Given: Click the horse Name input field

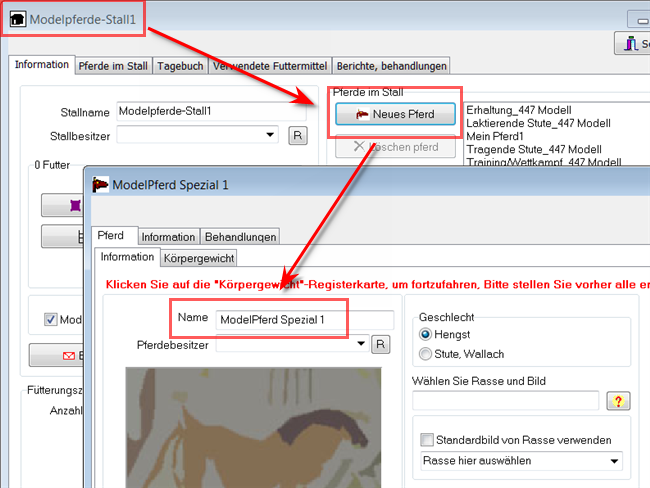Looking at the screenshot, I should pos(304,320).
